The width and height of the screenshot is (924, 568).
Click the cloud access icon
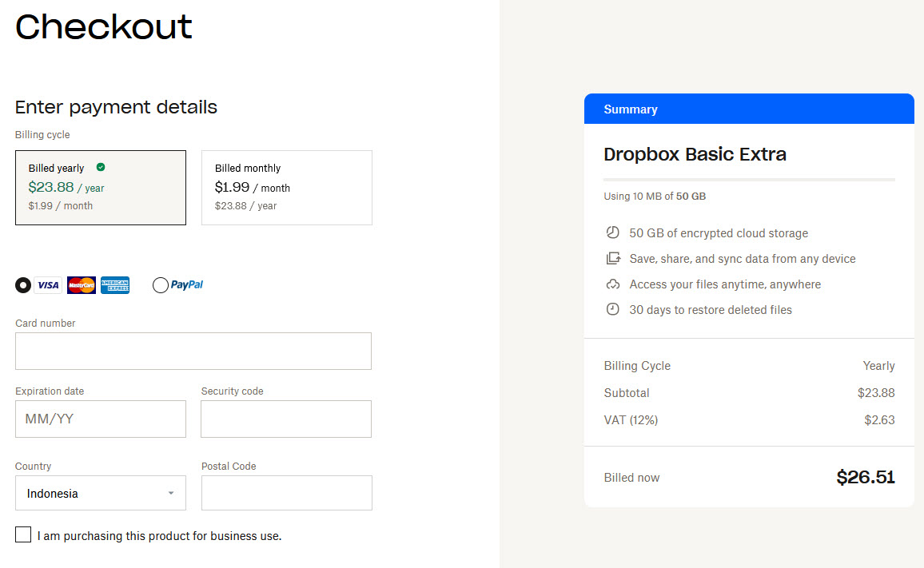612,284
